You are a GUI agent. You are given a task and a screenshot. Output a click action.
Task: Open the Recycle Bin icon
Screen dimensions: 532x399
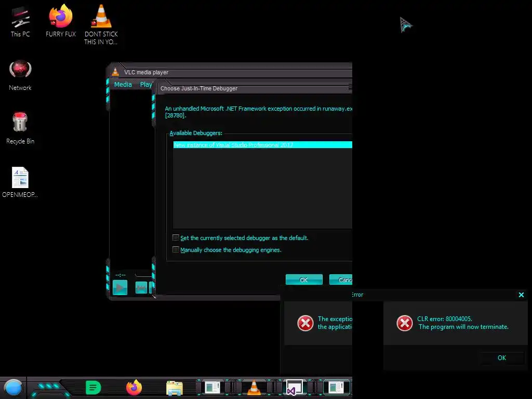[x=20, y=128]
